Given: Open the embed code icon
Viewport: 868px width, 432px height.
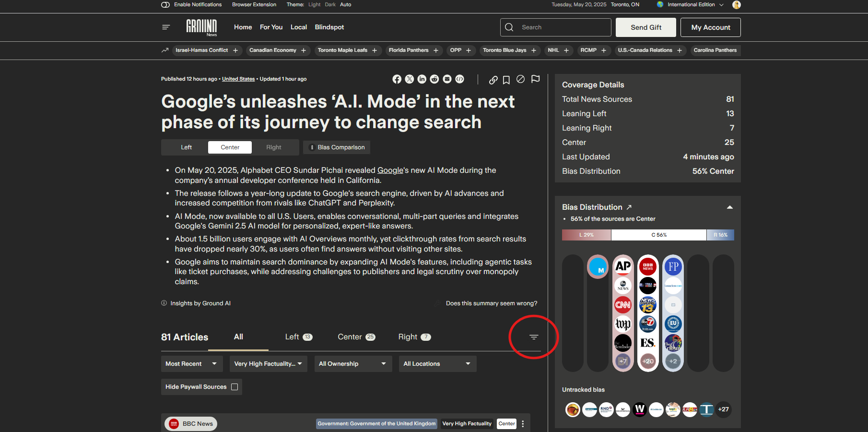Looking at the screenshot, I should click(460, 79).
